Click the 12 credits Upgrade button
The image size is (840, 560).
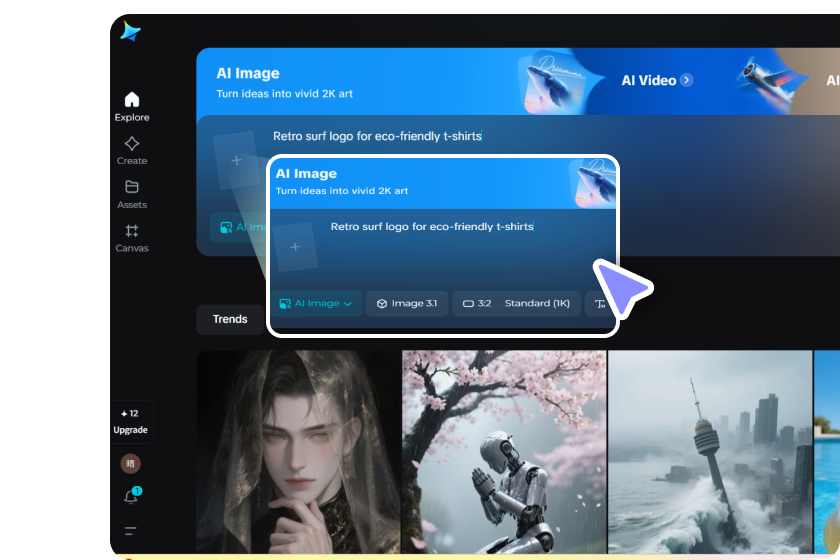[131, 422]
